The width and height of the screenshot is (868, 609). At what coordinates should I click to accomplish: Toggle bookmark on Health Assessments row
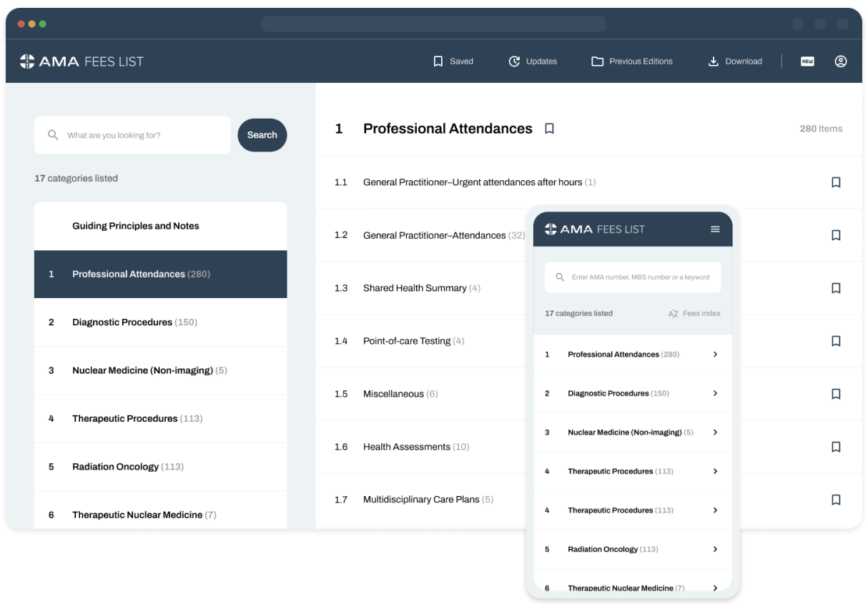[836, 447]
